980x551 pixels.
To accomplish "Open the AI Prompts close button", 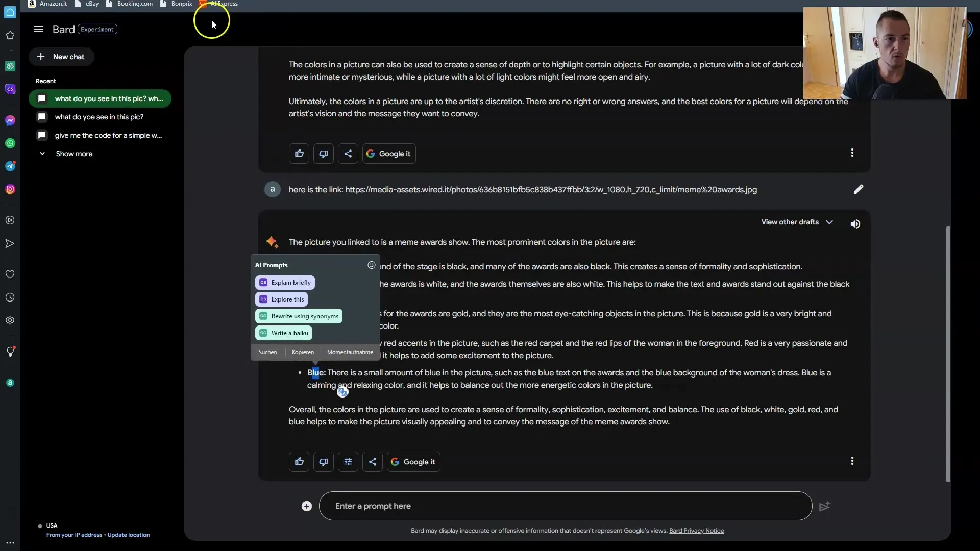I will 371,265.
